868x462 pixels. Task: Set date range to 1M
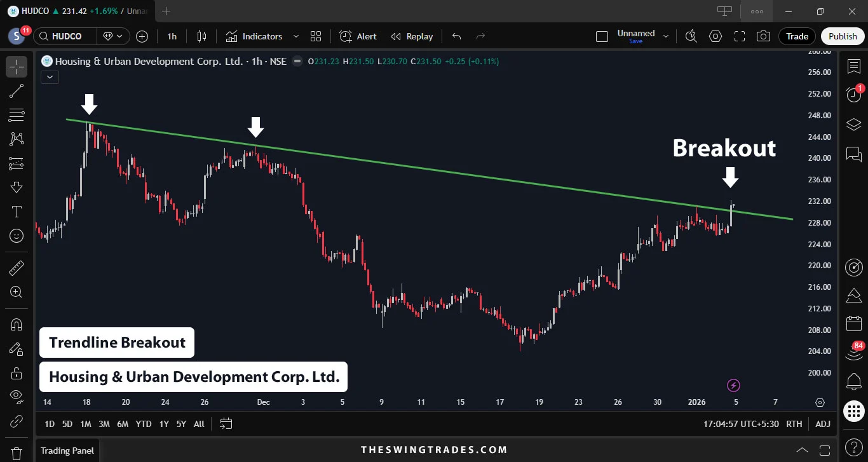pos(86,424)
